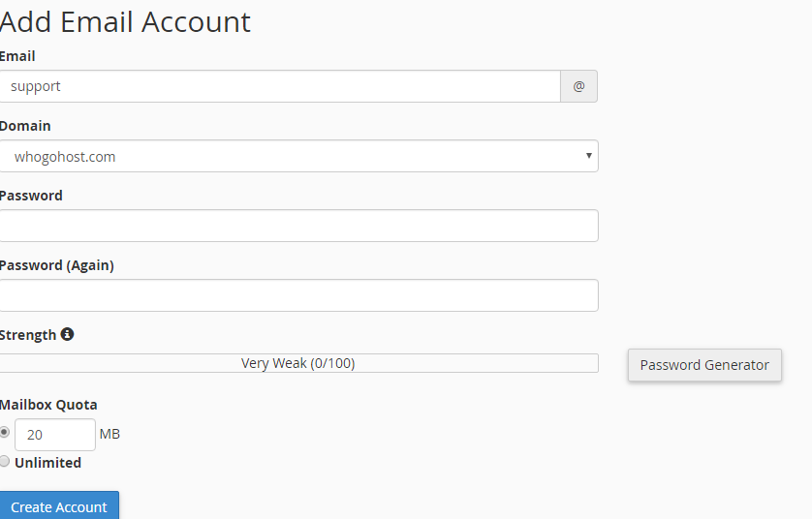
Task: Click the Domain dropdown arrow
Action: tap(588, 156)
